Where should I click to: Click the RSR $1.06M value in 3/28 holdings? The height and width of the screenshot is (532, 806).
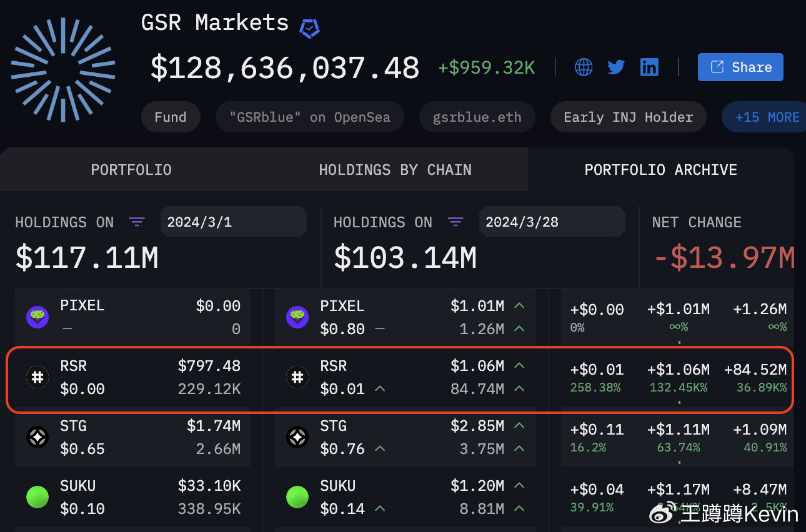tap(477, 366)
